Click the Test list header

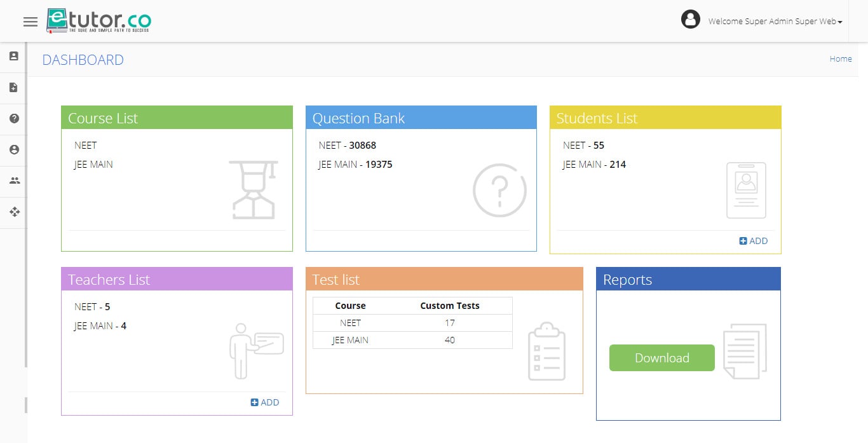444,279
